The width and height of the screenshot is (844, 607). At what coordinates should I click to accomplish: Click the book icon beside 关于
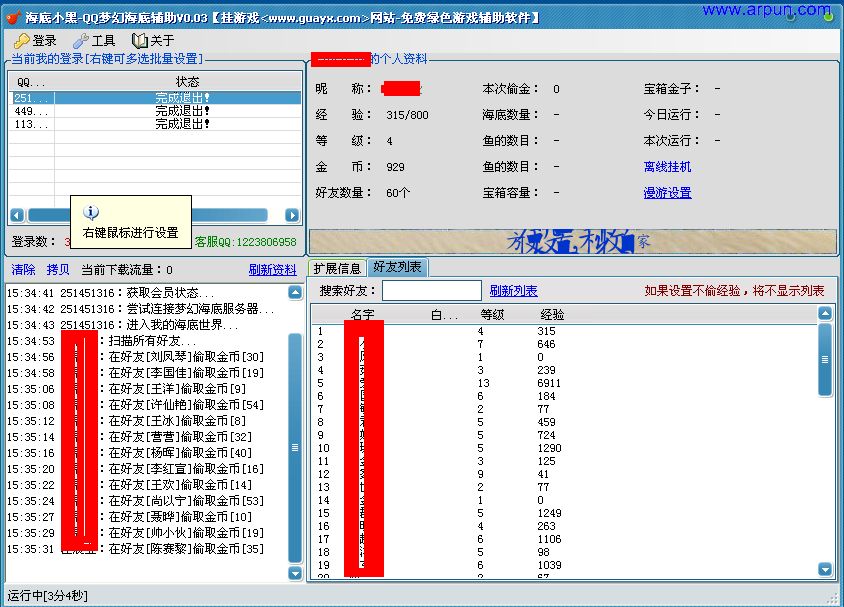pos(139,41)
